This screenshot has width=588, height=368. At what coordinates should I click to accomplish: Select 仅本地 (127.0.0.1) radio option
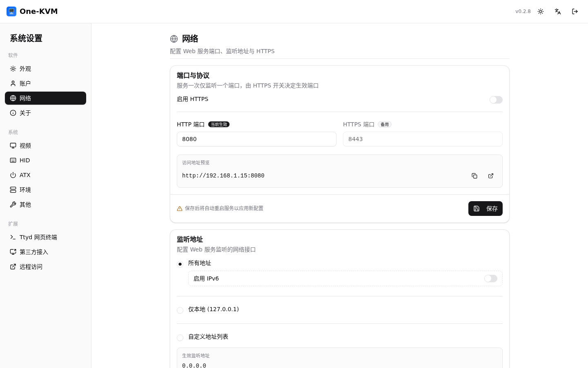click(x=180, y=310)
